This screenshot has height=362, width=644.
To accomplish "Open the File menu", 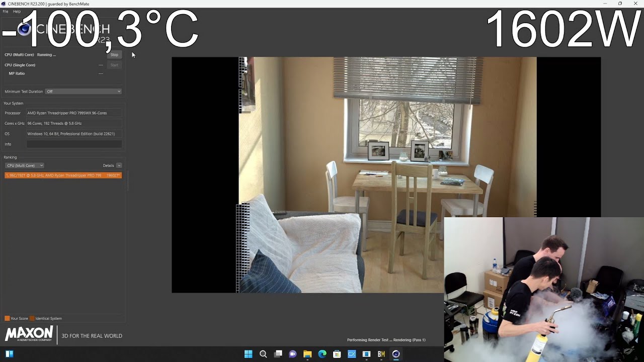I will [6, 11].
